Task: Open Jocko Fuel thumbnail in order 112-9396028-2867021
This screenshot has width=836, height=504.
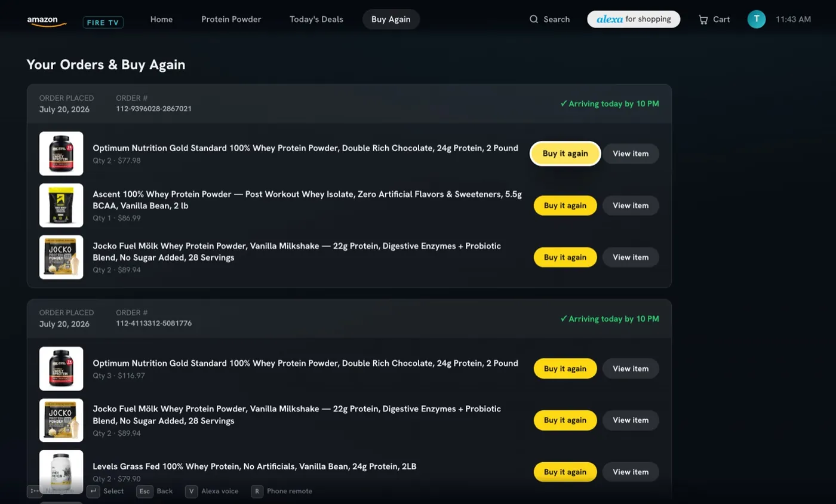Action: (62, 257)
